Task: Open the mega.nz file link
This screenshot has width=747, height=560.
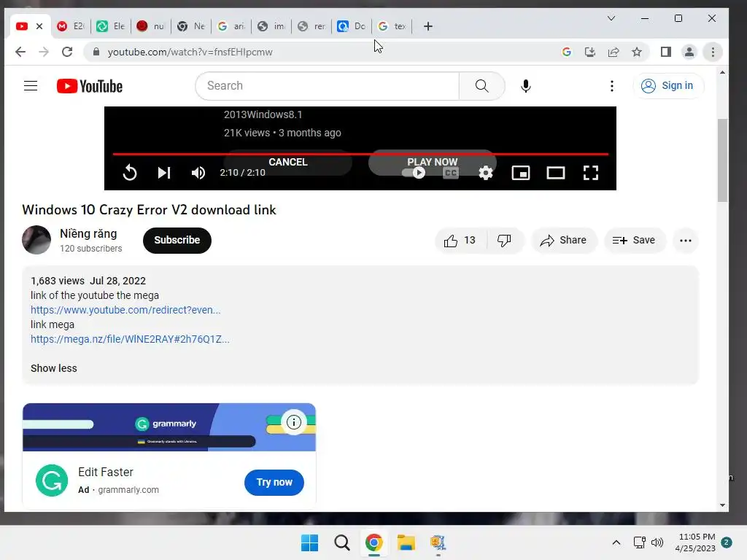Action: 130,339
